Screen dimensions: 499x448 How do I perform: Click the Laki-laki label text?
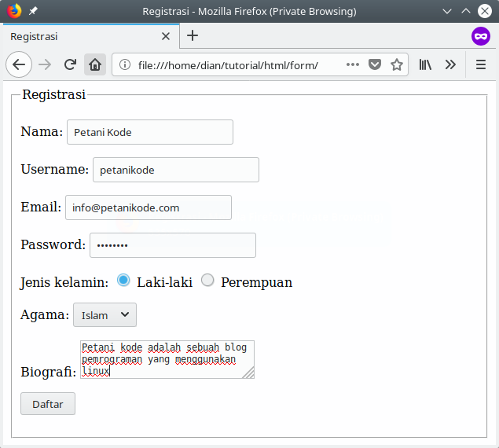[164, 282]
